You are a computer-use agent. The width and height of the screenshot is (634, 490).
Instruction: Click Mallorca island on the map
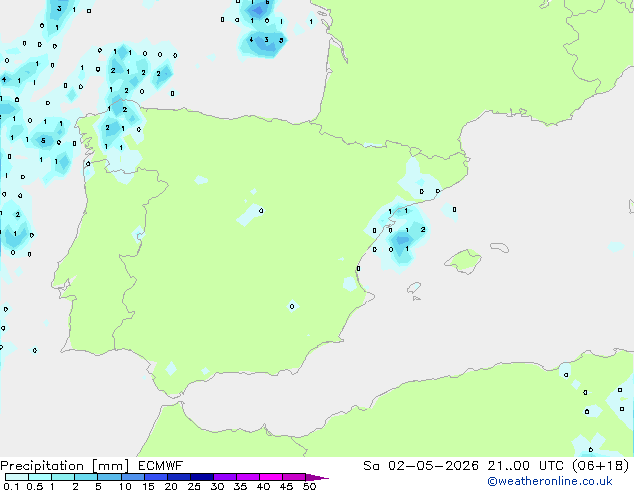(463, 261)
